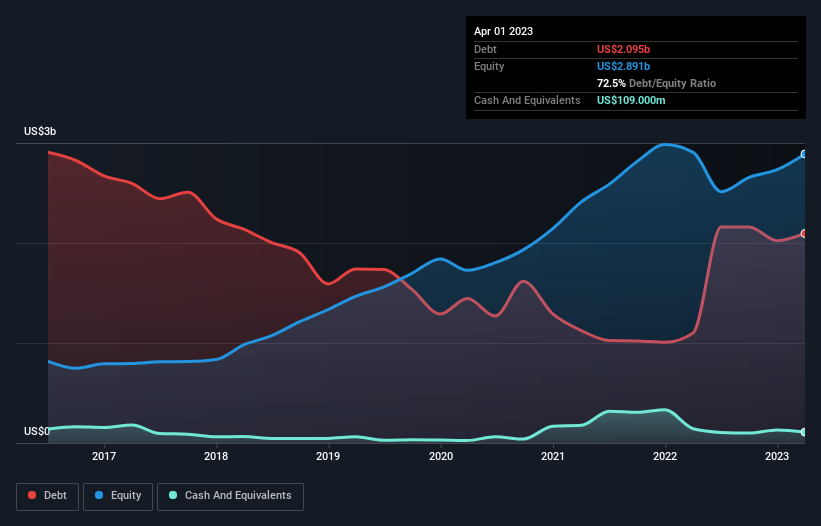The image size is (821, 526).
Task: Click the US$0 axis label
Action: [37, 431]
